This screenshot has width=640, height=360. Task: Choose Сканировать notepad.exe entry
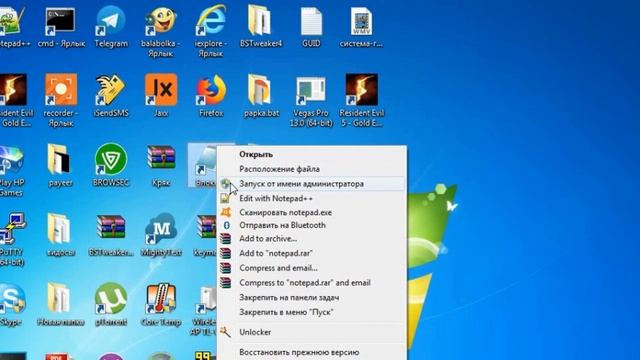(x=312, y=212)
